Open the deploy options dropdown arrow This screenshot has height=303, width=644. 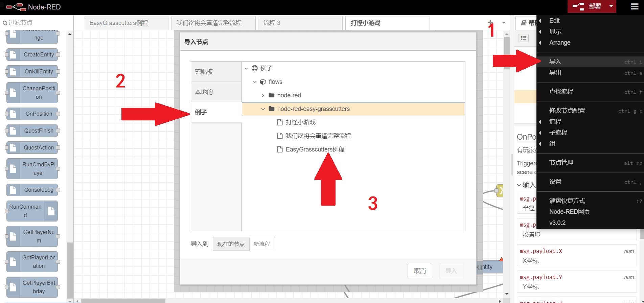click(611, 6)
